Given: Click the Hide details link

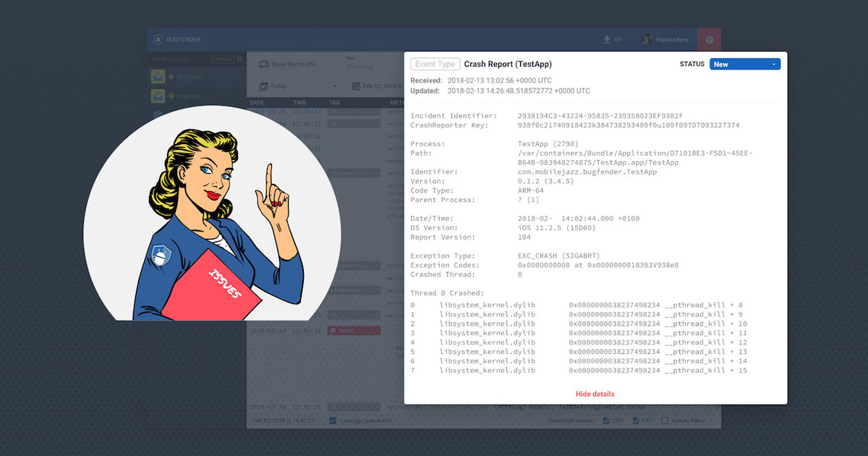Looking at the screenshot, I should 595,394.
